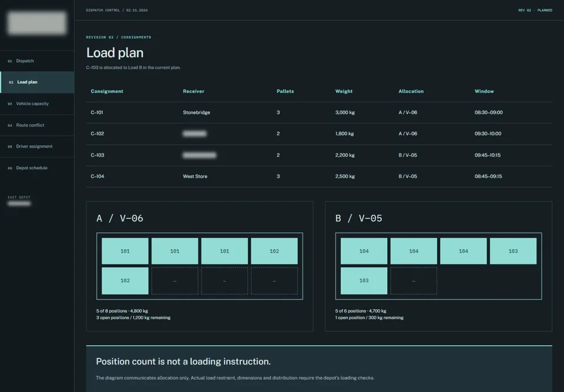Click the 08:45–09:15 window cell
Image resolution: width=564 pixels, height=392 pixels.
(488, 176)
